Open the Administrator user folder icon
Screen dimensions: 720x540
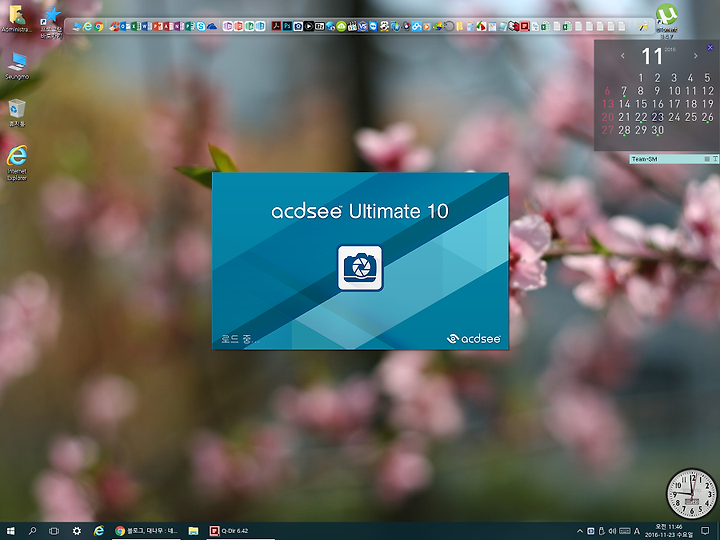coord(17,18)
